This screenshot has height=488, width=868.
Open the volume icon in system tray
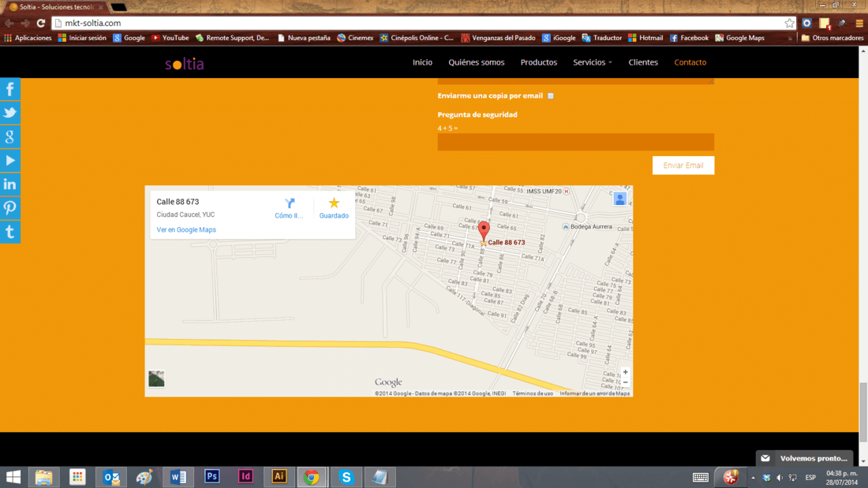[x=780, y=478]
